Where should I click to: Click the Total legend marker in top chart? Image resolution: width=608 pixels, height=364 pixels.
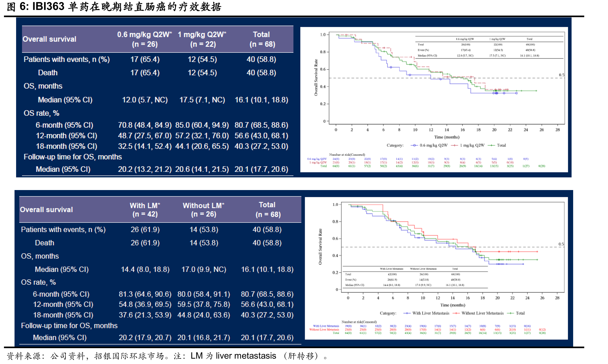tap(491, 145)
